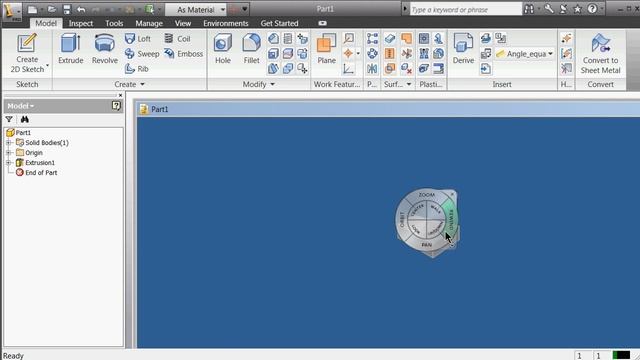Select the Sweep tool
Screen dimensions: 640x360
click(x=142, y=54)
